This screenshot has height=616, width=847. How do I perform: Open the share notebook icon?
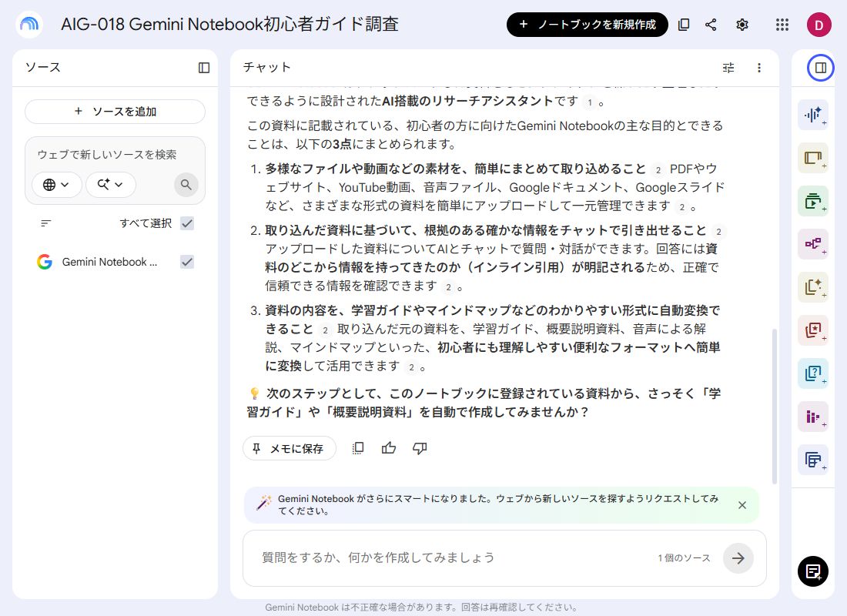[711, 25]
